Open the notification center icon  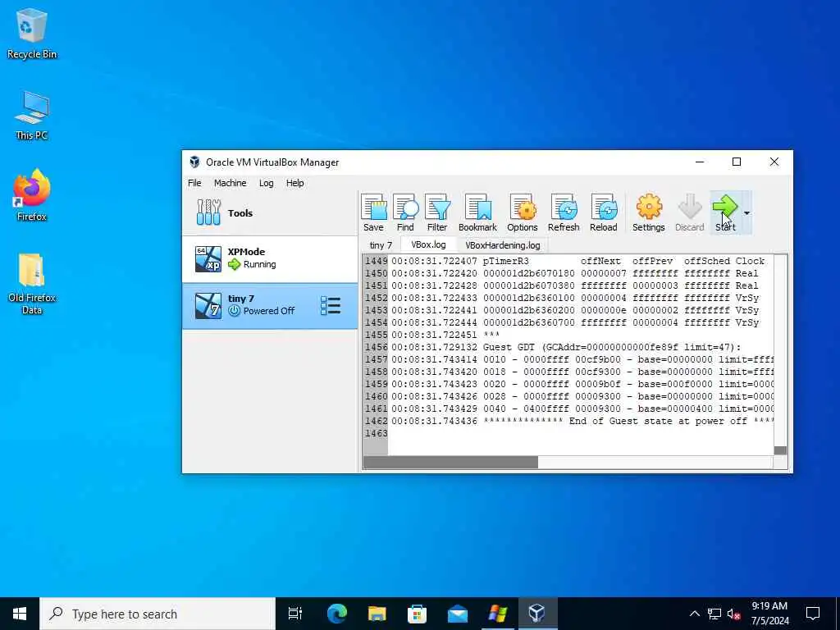813,614
